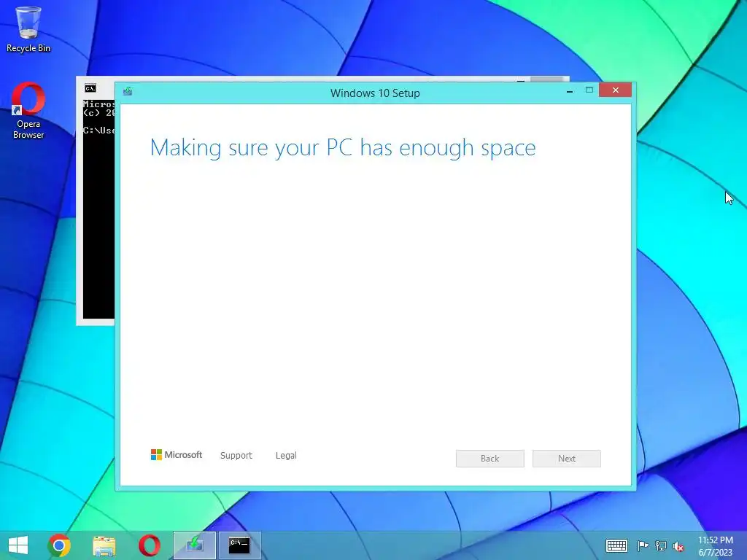Open the Support link
Screen dimensions: 747x560
(x=236, y=455)
